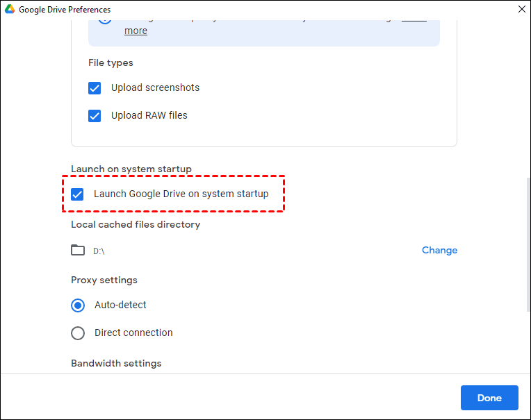Click the Local cached files directory label

tap(136, 224)
